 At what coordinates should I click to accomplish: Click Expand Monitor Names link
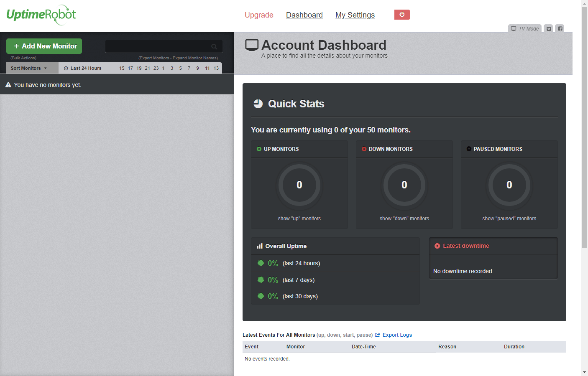195,58
